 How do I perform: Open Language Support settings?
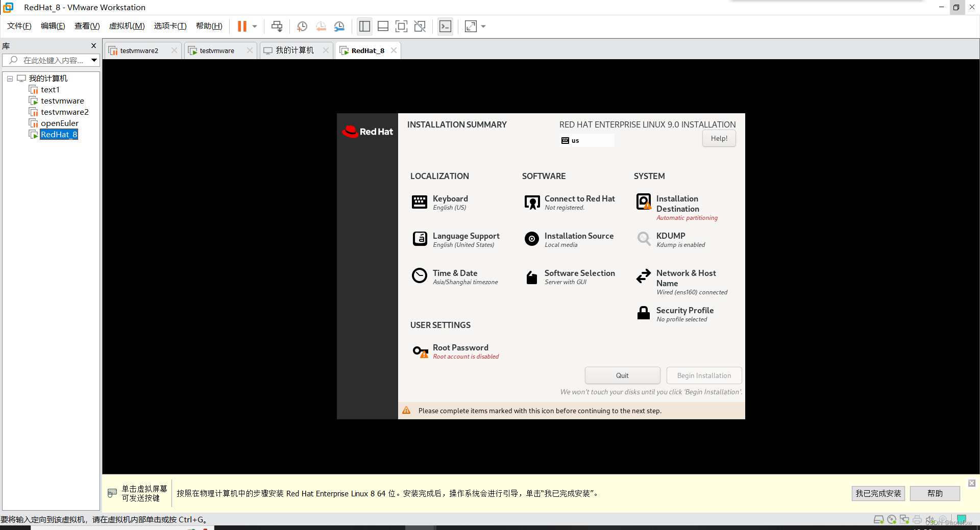(455, 240)
